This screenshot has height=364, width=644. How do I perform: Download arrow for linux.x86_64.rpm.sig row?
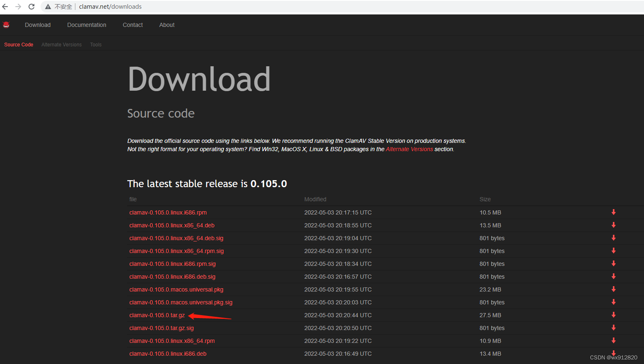pyautogui.click(x=614, y=251)
